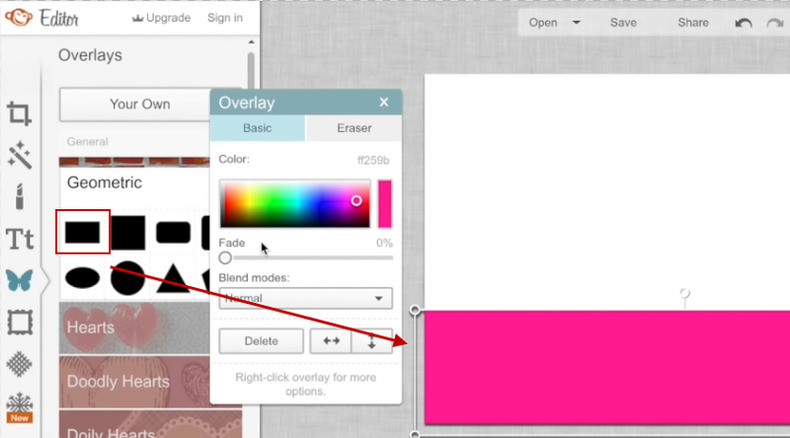
Task: Click the Undo arrow
Action: 743,23
